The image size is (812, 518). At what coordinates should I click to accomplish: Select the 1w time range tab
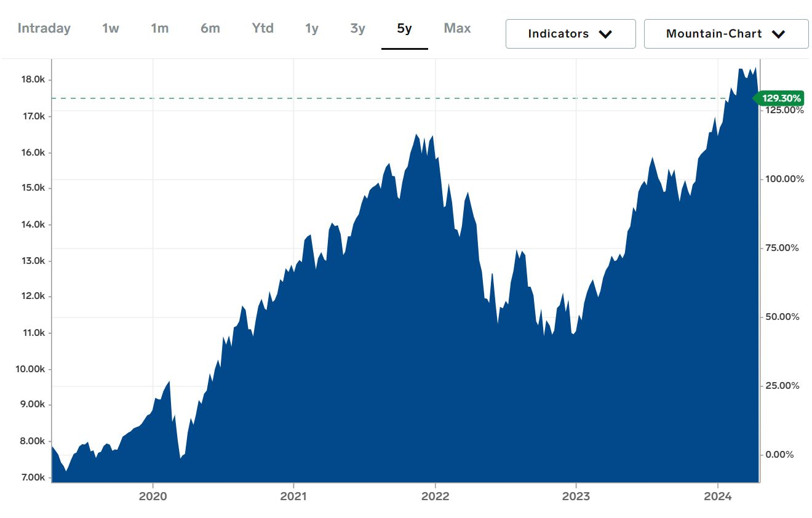click(x=110, y=28)
